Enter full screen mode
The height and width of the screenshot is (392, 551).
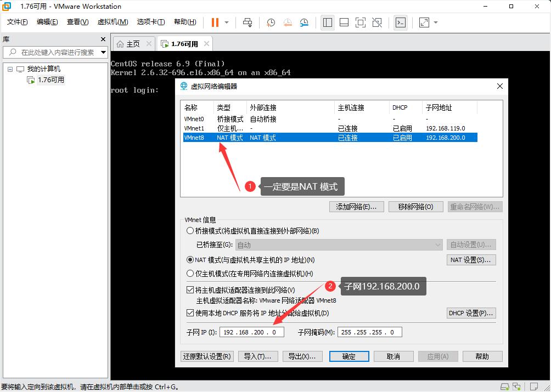360,22
